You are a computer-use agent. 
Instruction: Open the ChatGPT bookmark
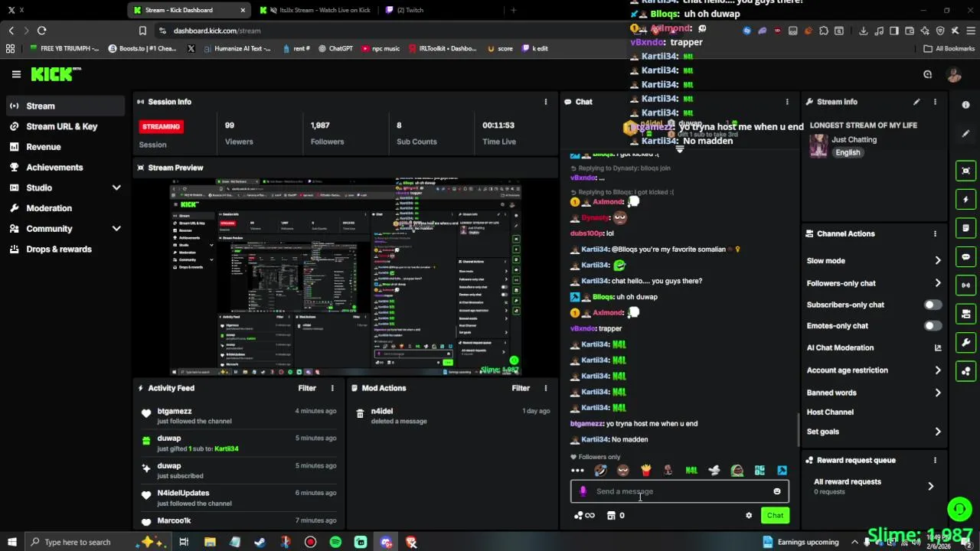335,48
